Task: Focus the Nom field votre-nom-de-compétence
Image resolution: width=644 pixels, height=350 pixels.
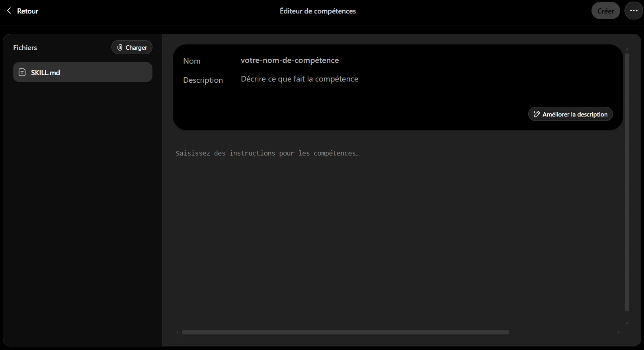Action: (290, 60)
